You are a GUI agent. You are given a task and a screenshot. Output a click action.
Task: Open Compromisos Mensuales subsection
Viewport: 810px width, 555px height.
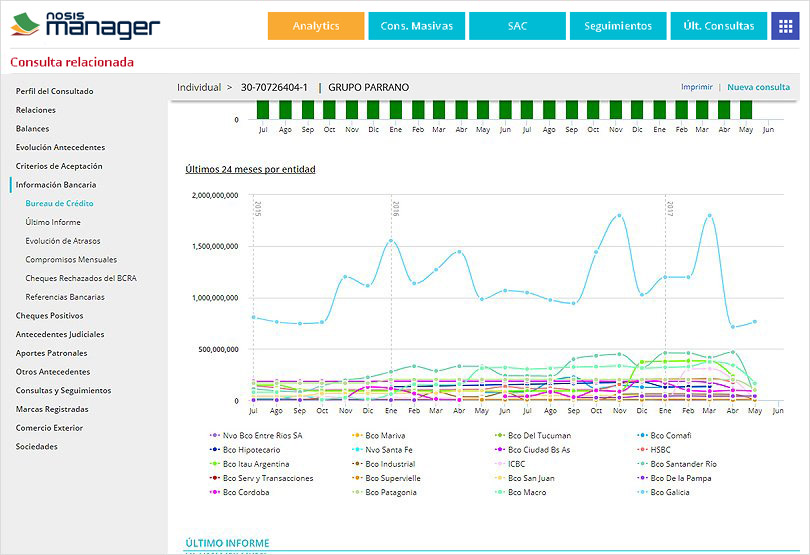point(71,259)
